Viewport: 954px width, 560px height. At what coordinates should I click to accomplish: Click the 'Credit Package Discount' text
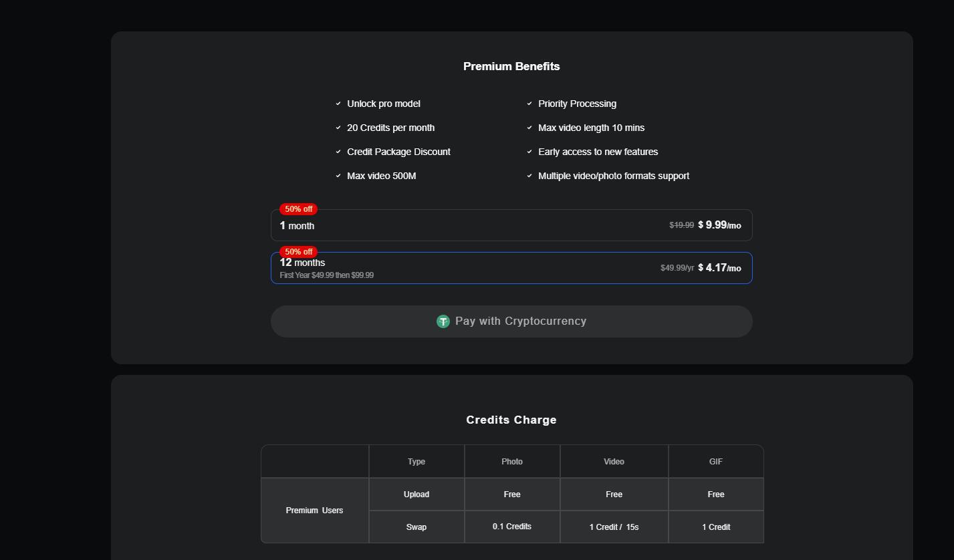[x=398, y=152]
